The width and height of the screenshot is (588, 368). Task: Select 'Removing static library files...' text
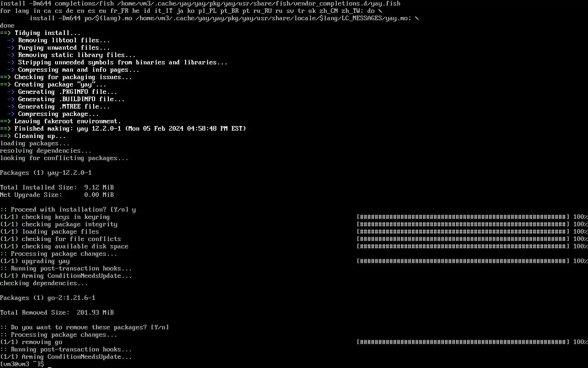point(77,55)
